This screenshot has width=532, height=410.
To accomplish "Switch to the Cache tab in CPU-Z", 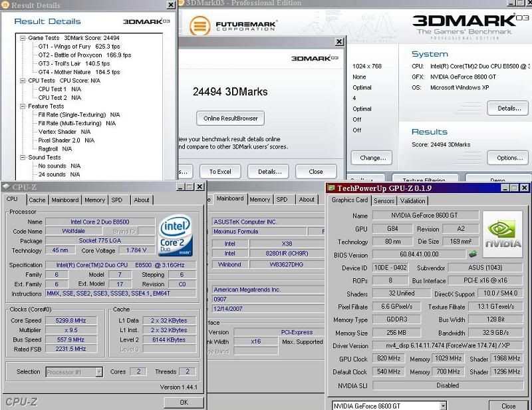I will pos(37,200).
